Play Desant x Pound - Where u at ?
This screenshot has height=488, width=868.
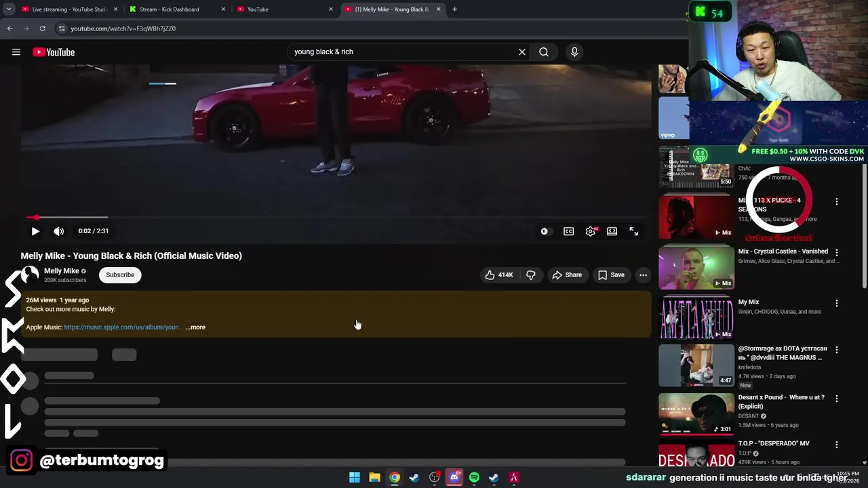[696, 413]
